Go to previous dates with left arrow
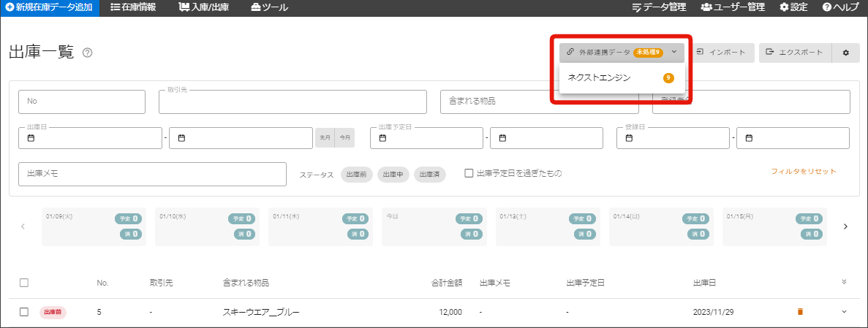 click(23, 226)
